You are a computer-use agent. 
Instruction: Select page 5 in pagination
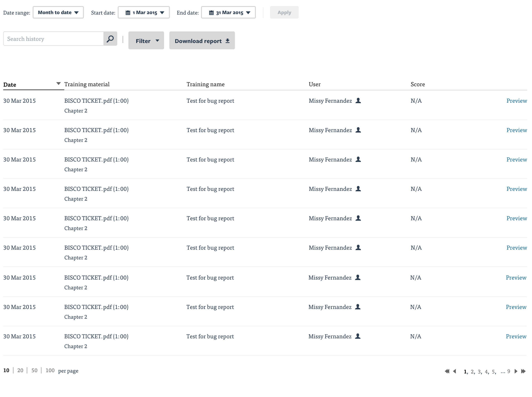(x=493, y=371)
